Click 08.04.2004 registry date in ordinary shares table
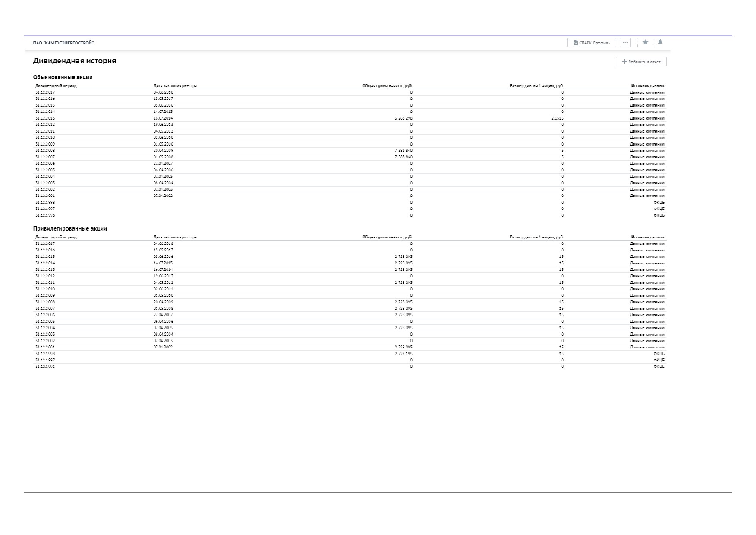This screenshot has height=535, width=756. (163, 183)
